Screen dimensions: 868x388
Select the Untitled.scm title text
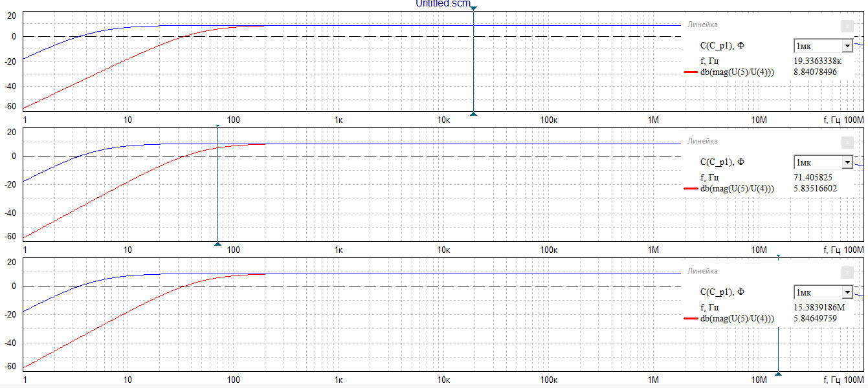pyautogui.click(x=442, y=3)
